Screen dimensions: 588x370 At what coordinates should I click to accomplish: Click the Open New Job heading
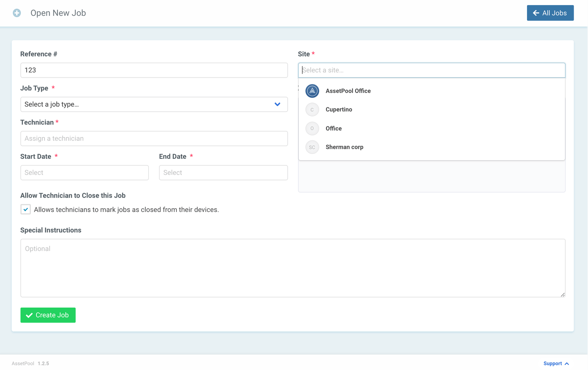pos(58,13)
